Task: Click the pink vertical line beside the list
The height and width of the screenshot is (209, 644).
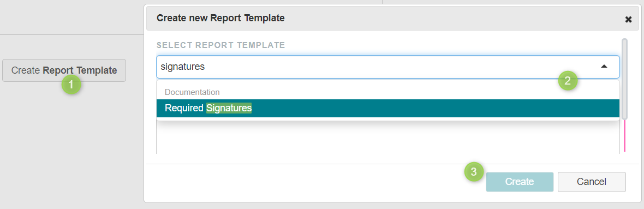Action: (x=625, y=136)
